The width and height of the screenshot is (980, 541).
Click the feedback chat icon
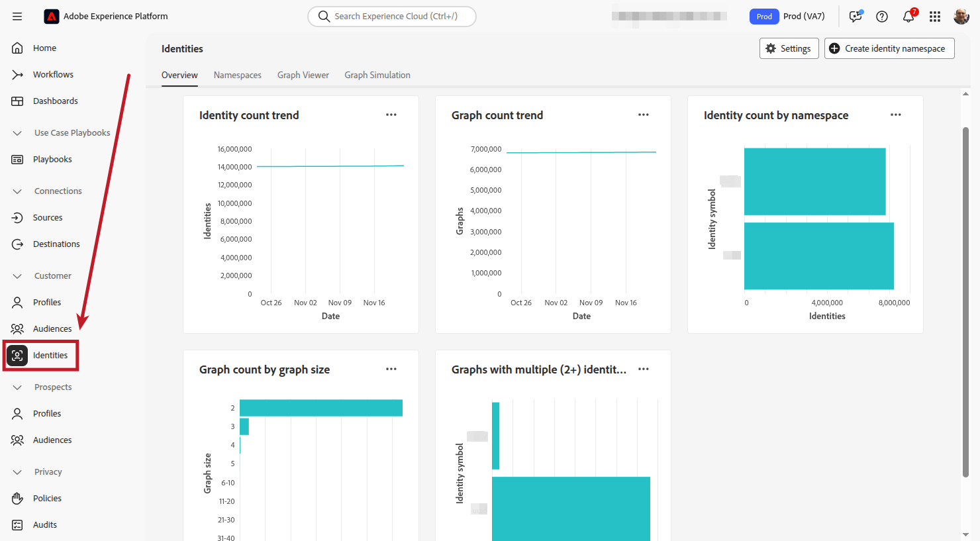click(x=856, y=17)
